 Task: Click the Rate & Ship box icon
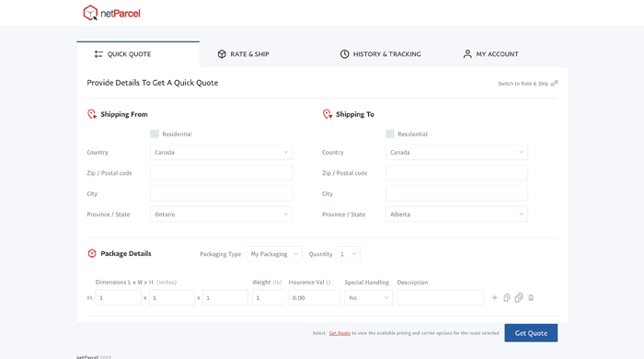(222, 54)
